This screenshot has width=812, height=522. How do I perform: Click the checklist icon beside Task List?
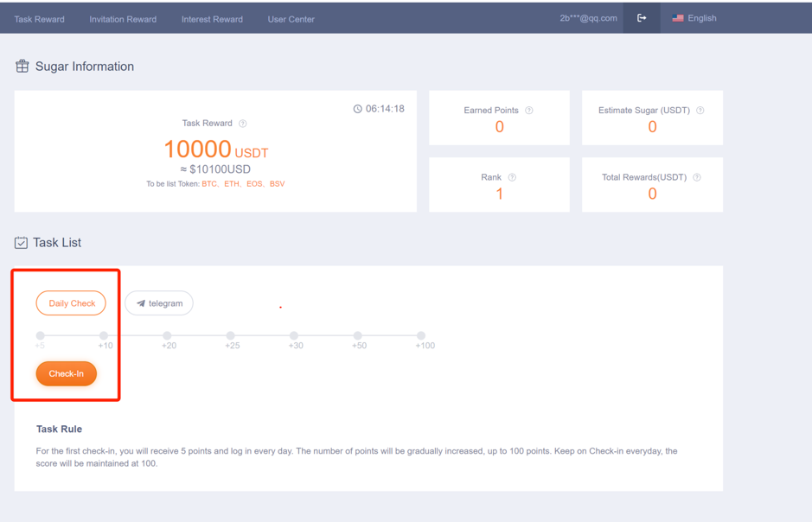click(x=21, y=243)
